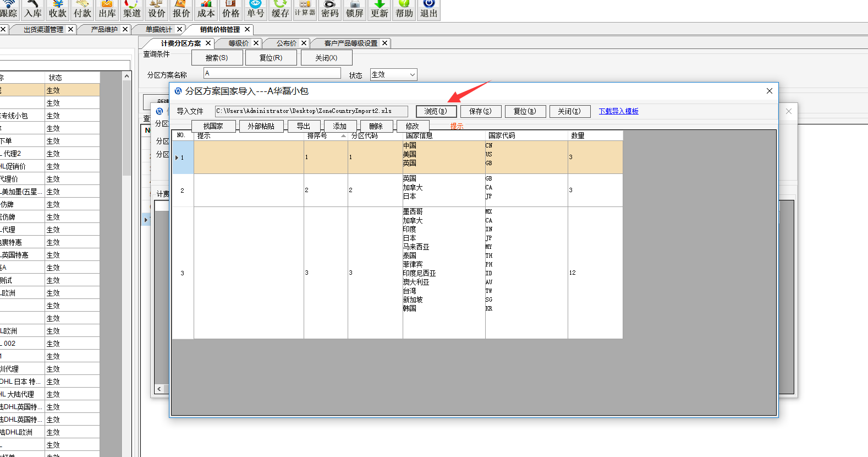Click the 下载导入模板 link
Image resolution: width=868 pixels, height=457 pixels.
[x=618, y=111]
